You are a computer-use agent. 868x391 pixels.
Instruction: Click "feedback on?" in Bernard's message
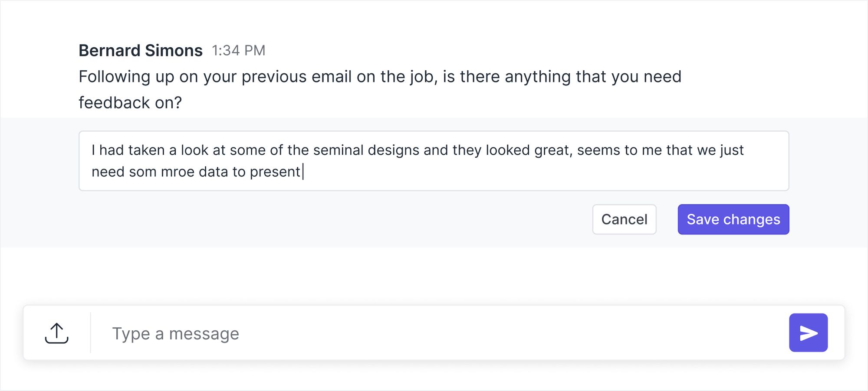tap(130, 103)
